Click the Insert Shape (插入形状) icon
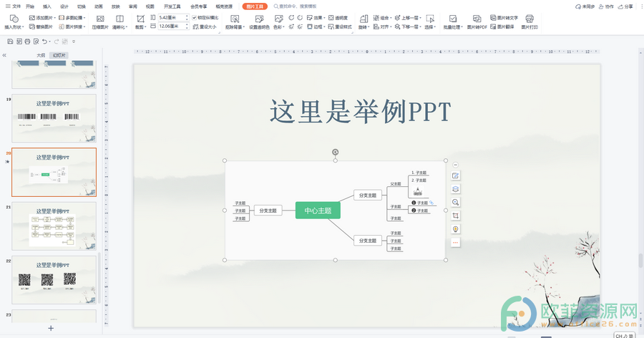Screen dimensions: 644x338 [14, 19]
